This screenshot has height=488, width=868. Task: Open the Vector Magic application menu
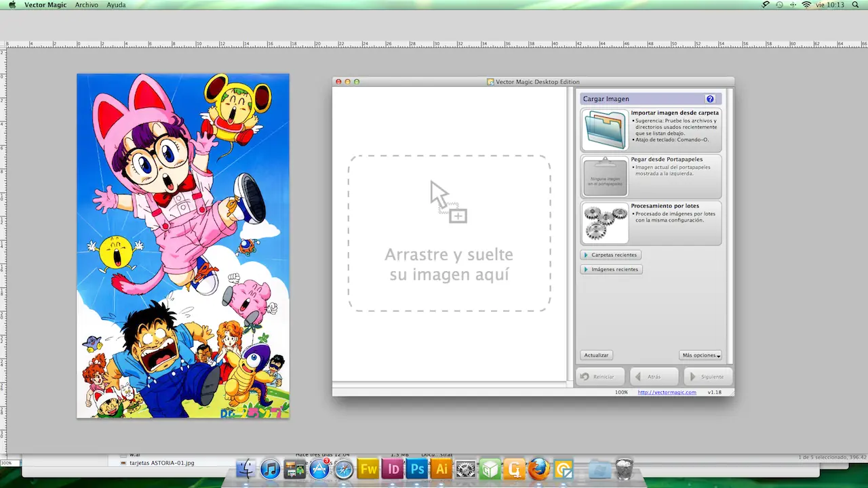click(x=46, y=5)
